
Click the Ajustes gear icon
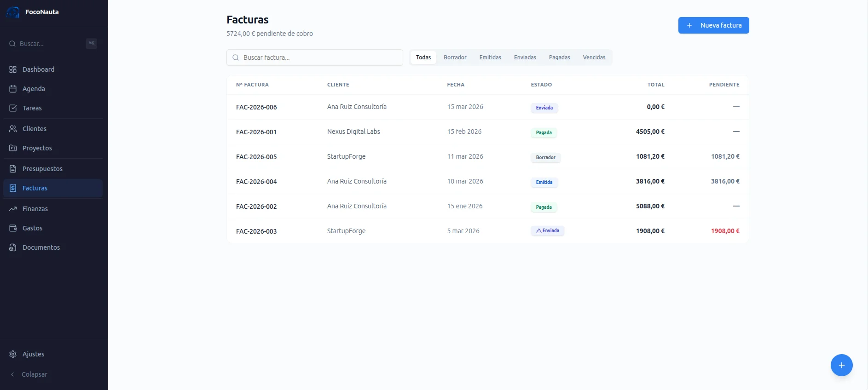(x=13, y=354)
